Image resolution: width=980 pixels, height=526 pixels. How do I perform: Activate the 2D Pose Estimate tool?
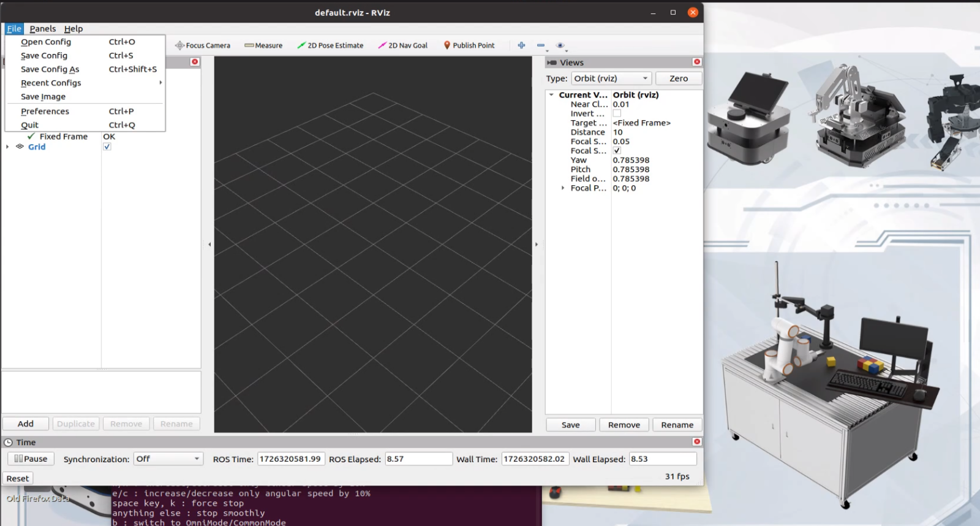click(x=330, y=45)
